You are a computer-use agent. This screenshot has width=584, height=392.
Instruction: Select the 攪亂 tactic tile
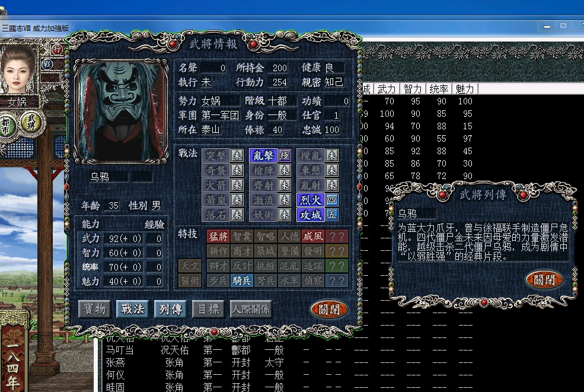(311, 155)
